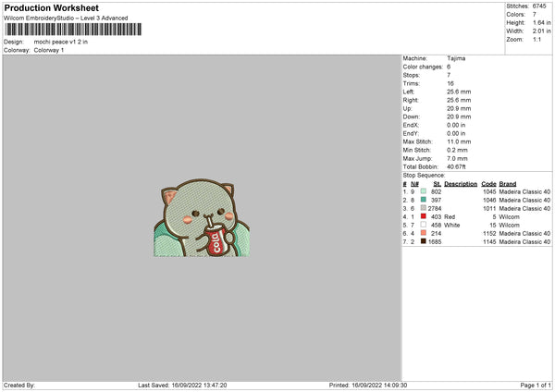Click the 'Description' column header
555x392 pixels.
[461, 184]
